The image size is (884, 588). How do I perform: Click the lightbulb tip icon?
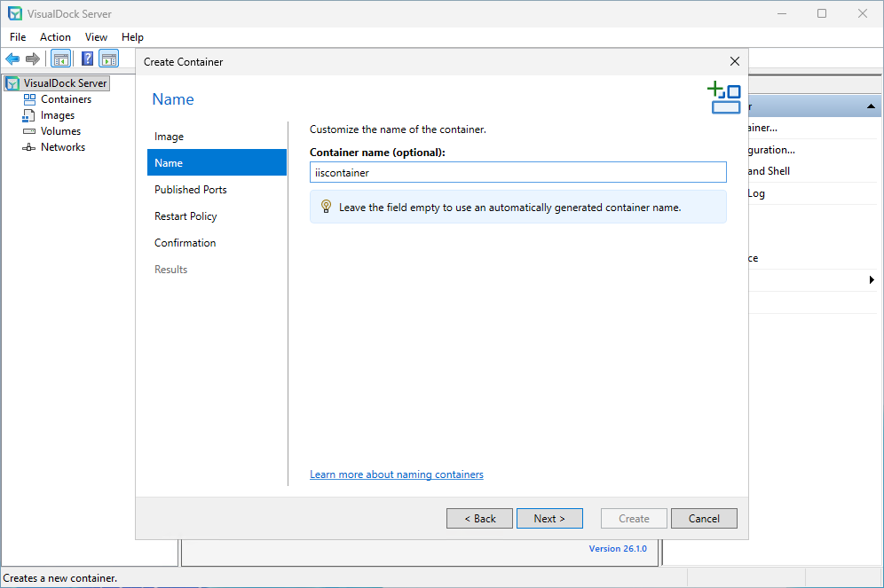pos(326,207)
